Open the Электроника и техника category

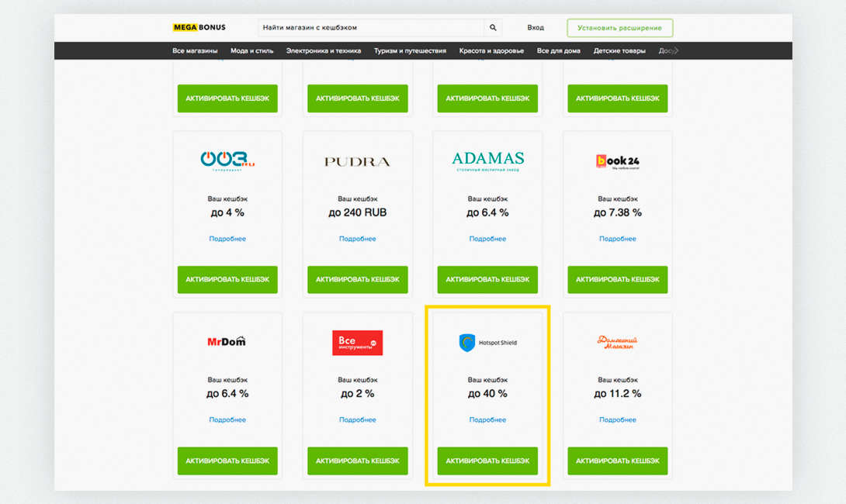(x=323, y=50)
